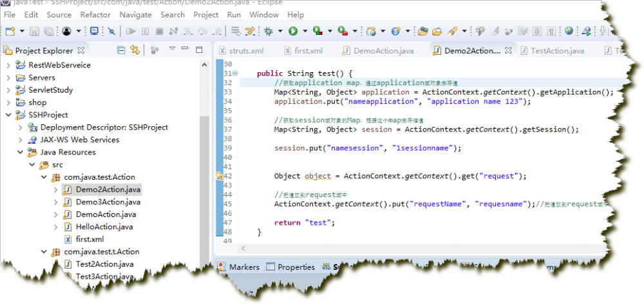Click the Save disk icon in toolbar
Image resolution: width=644 pixels, height=304 pixels.
click(x=35, y=30)
